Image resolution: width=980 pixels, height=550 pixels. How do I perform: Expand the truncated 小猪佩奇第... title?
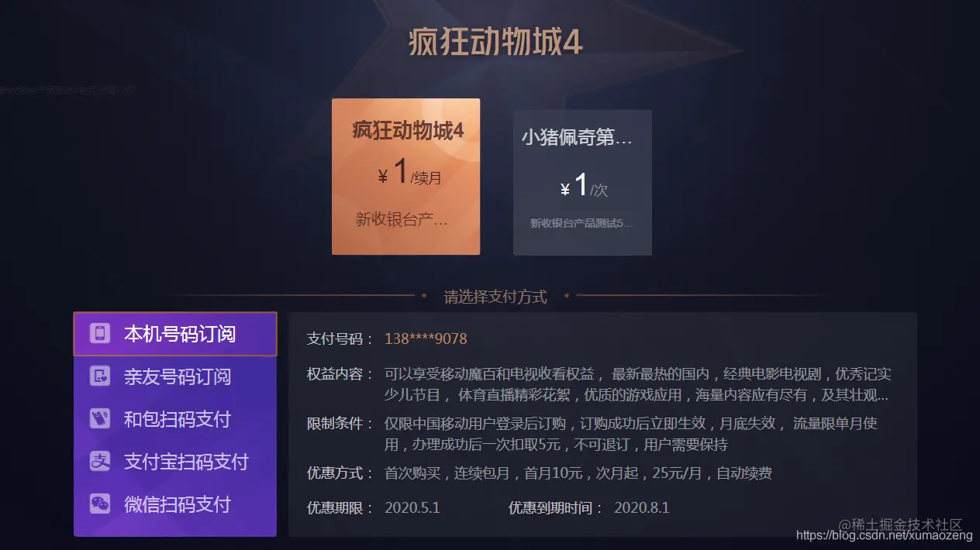(577, 137)
